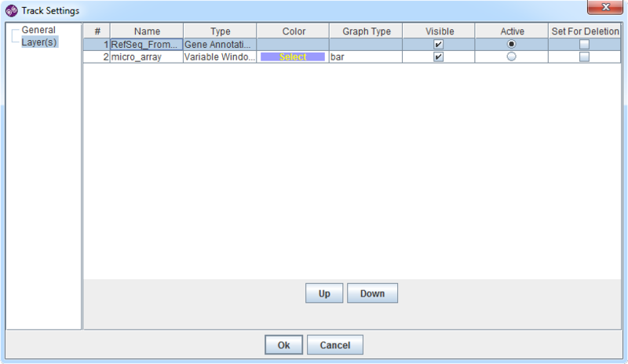Image resolution: width=628 pixels, height=364 pixels.
Task: Open Graph Type cell showing bar
Action: (x=366, y=56)
